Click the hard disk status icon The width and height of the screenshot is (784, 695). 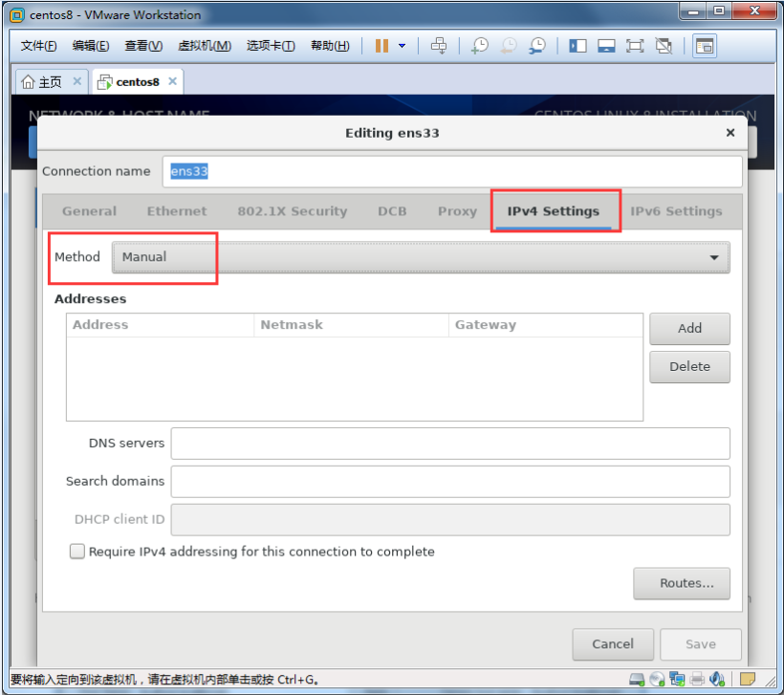[636, 680]
